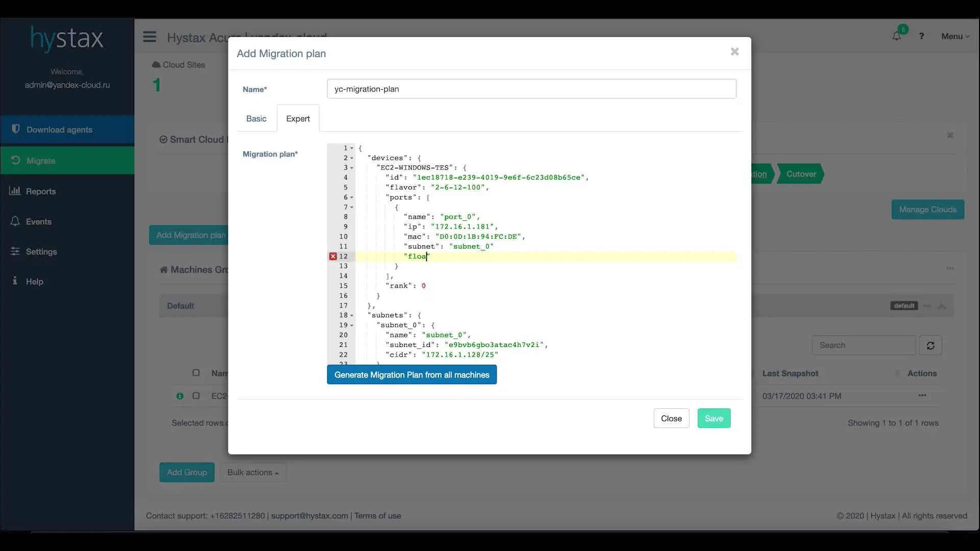Collapse the subnets fold arrow on line 18
980x551 pixels.
[352, 315]
